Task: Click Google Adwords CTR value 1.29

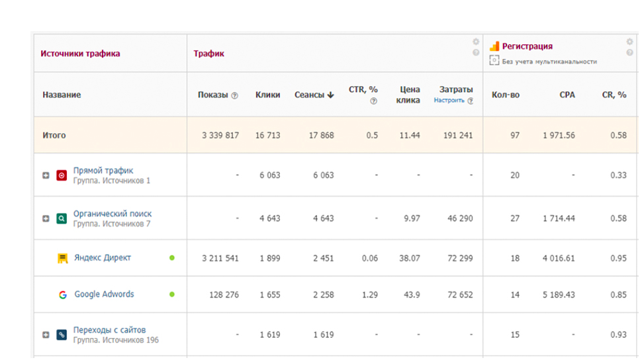Action: point(369,295)
